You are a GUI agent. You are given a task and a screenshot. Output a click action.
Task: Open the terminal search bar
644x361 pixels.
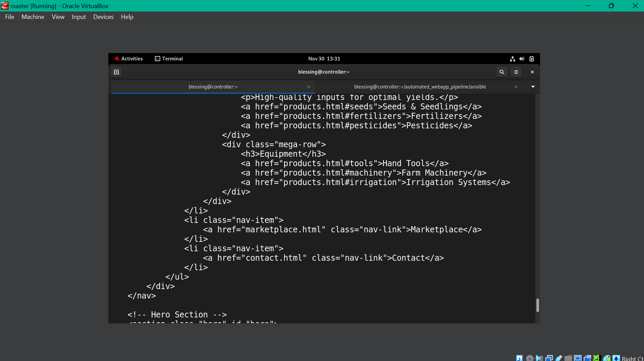point(502,72)
